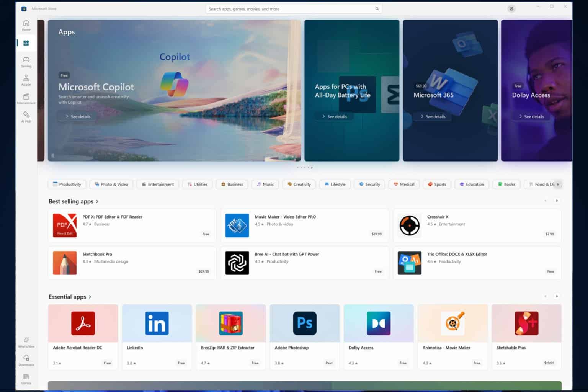The height and width of the screenshot is (392, 588).
Task: Expand the Best selling apps heading
Action: tap(73, 201)
